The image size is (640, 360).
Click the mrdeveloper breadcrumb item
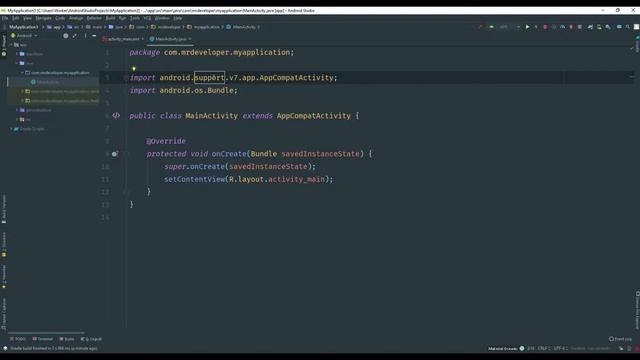166,27
